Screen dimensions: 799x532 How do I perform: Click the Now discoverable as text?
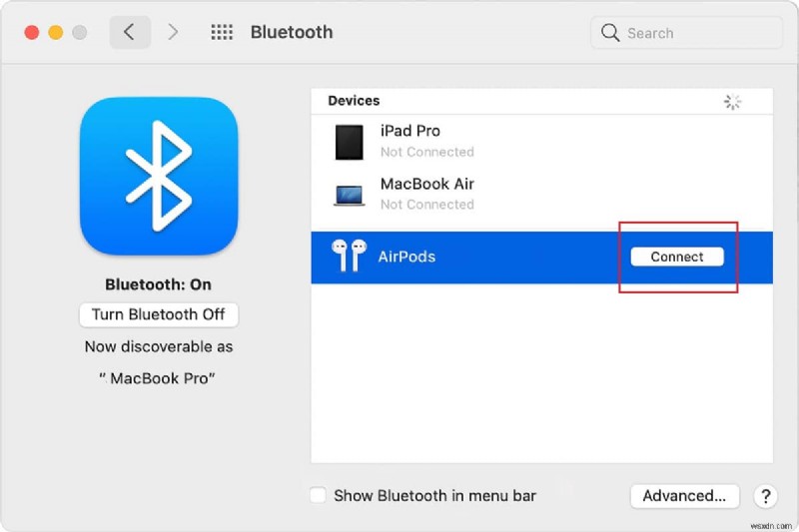(x=159, y=346)
